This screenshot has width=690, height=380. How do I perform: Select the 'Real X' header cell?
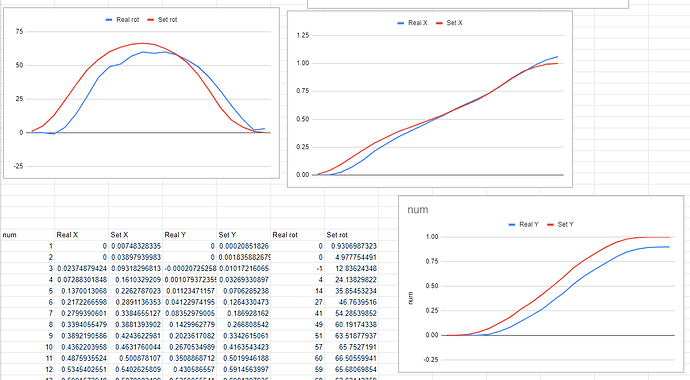pyautogui.click(x=82, y=235)
